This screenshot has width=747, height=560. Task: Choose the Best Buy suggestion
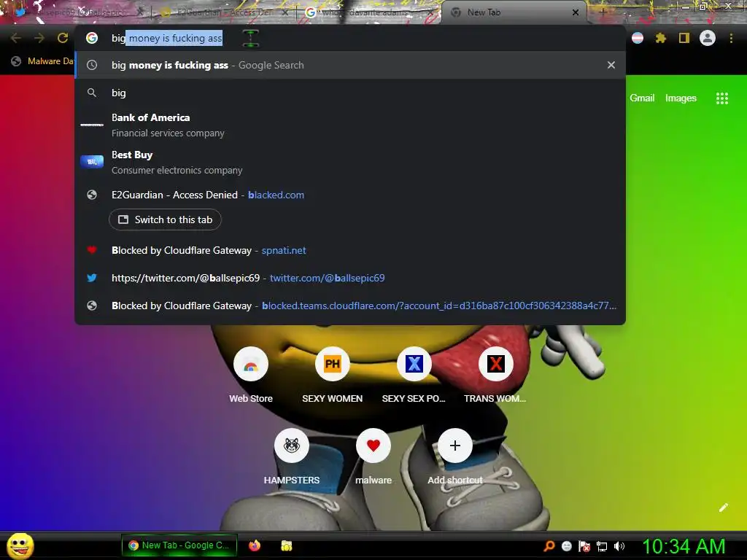coord(350,162)
